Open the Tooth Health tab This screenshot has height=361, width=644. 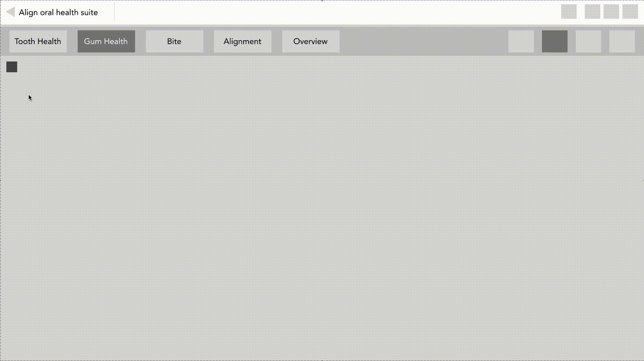coord(38,41)
